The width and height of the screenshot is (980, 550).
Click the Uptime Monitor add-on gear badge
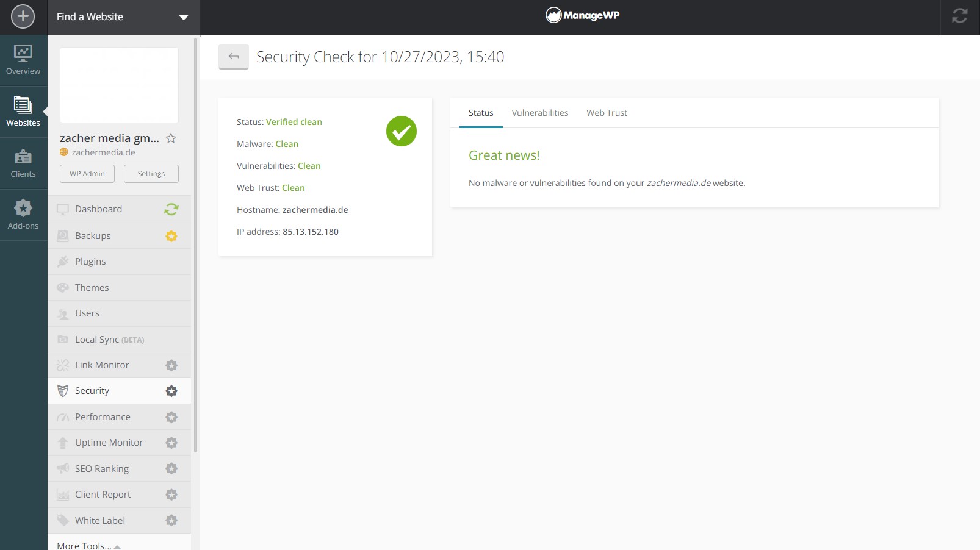click(x=171, y=443)
